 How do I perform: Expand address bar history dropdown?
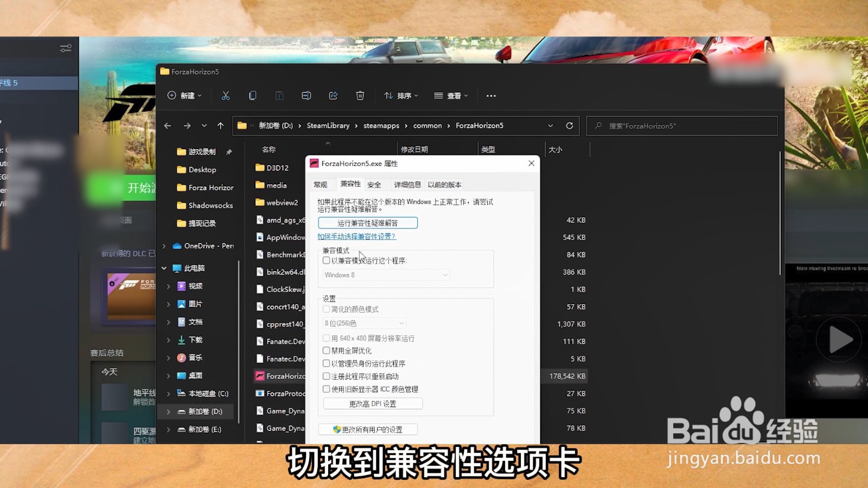click(x=550, y=126)
